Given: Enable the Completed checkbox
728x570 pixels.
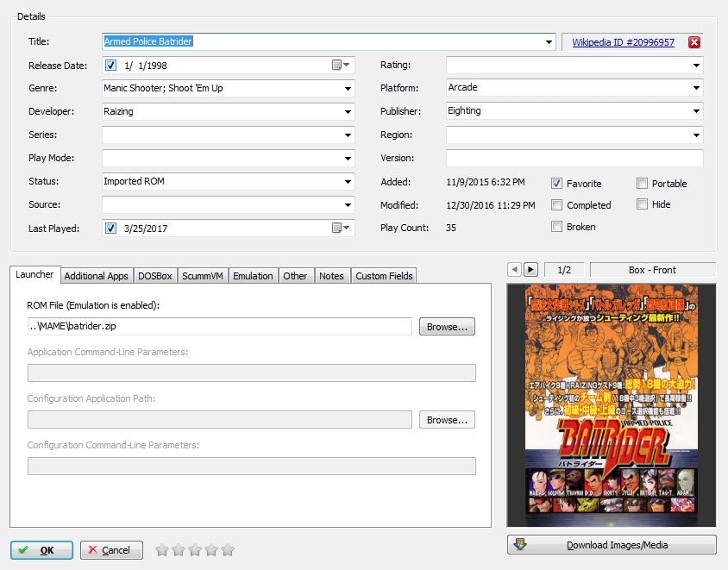Looking at the screenshot, I should pyautogui.click(x=556, y=204).
